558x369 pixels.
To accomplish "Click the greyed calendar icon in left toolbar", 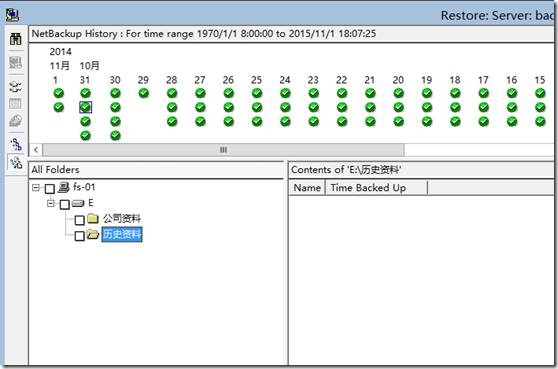I will (x=15, y=104).
